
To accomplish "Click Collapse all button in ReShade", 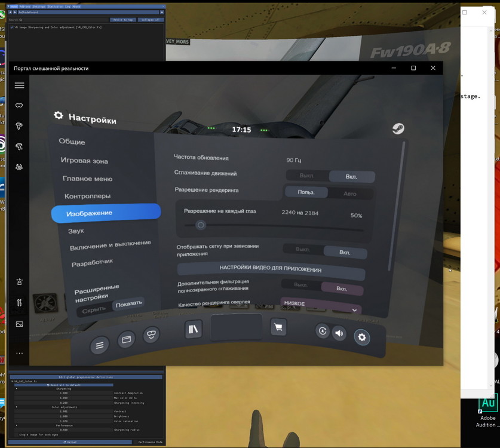I will tap(151, 20).
